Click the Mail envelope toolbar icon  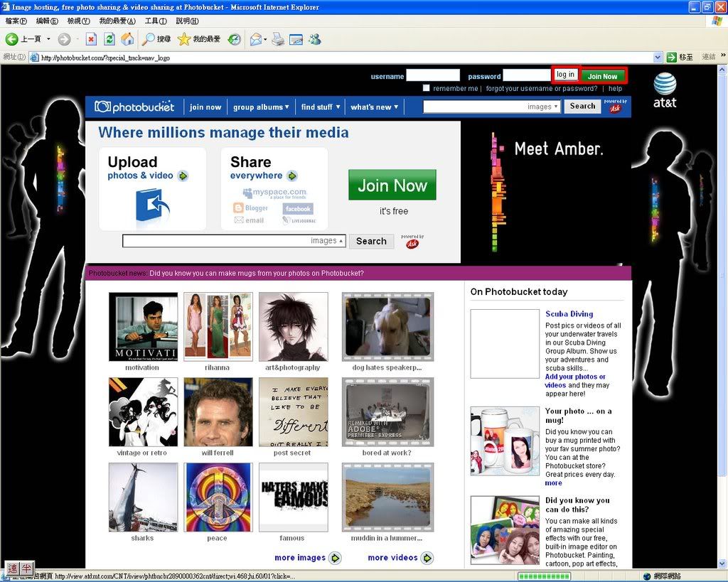(x=255, y=39)
